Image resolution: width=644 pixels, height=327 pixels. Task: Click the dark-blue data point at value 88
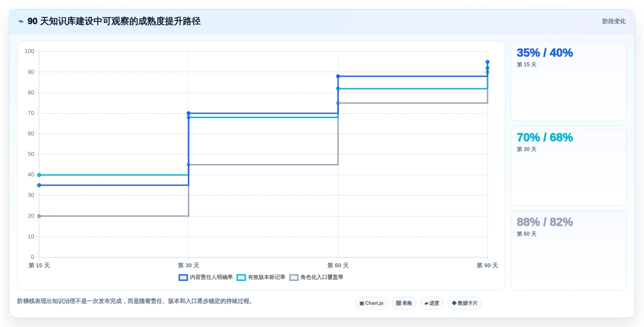[338, 76]
